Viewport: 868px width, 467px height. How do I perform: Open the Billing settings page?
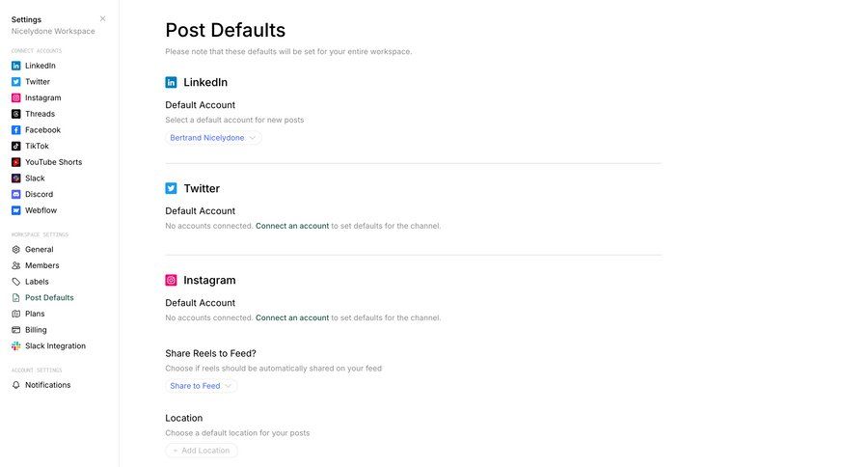(x=36, y=330)
